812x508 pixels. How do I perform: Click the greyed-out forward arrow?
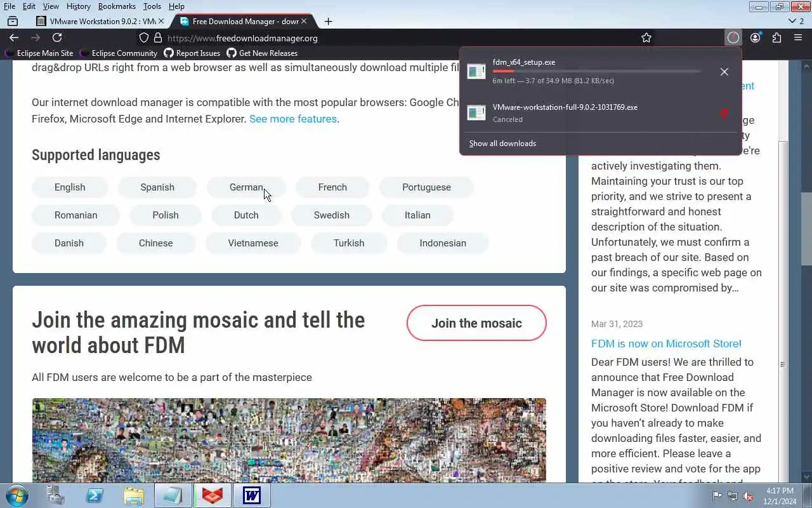[36, 38]
